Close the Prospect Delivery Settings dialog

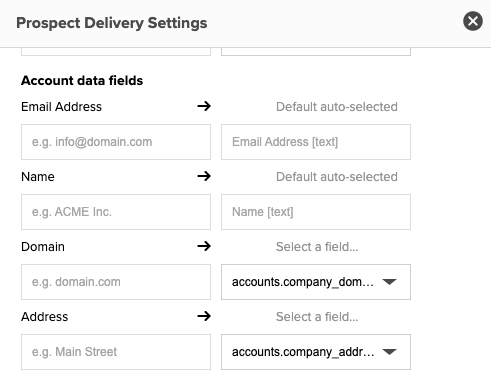pos(473,21)
